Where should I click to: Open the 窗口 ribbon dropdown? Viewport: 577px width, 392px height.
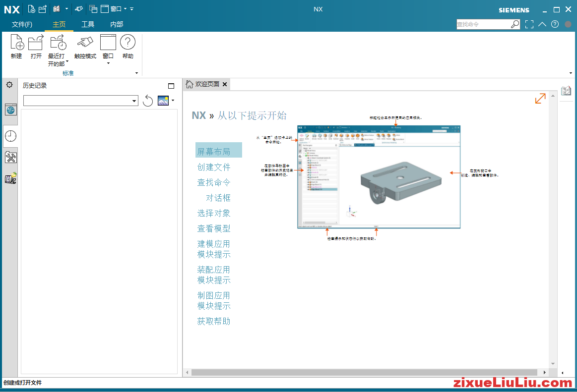coord(108,63)
